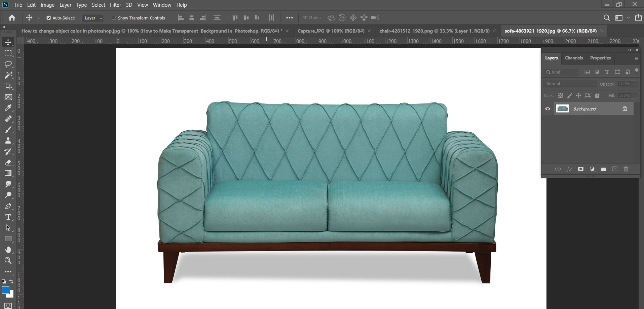Switch to the Capture.JPG document tab
The height and width of the screenshot is (309, 644).
point(331,31)
